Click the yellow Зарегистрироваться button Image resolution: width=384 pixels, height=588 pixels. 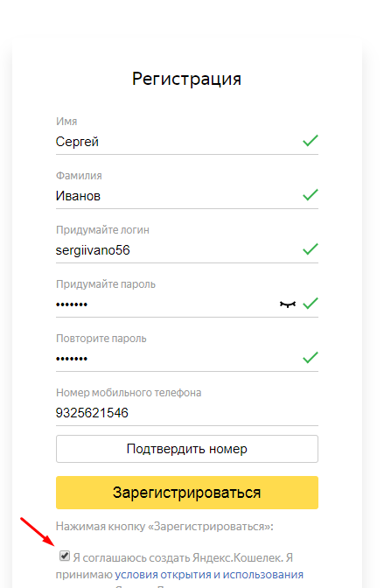pos(187,493)
